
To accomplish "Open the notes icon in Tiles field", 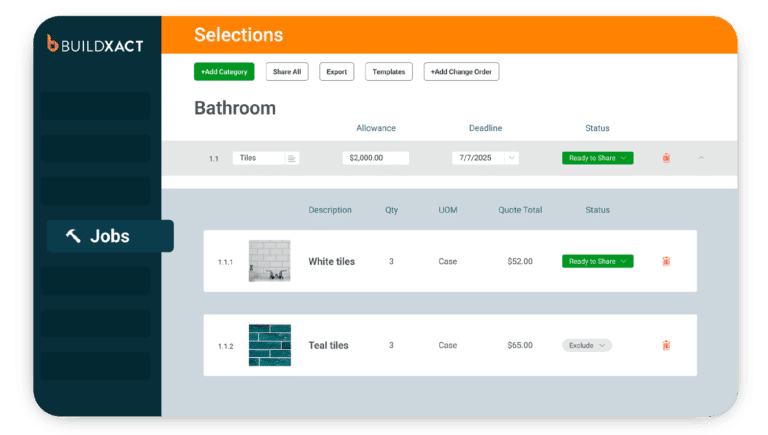I will [x=291, y=158].
